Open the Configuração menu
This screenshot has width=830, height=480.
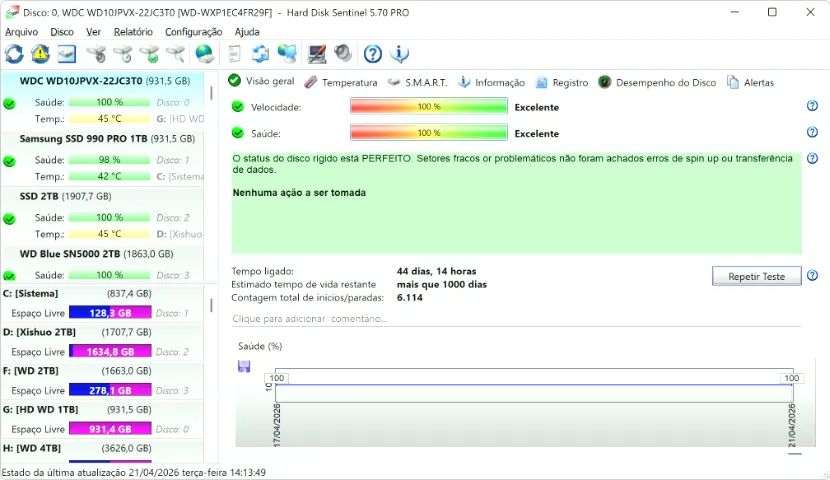tap(193, 32)
